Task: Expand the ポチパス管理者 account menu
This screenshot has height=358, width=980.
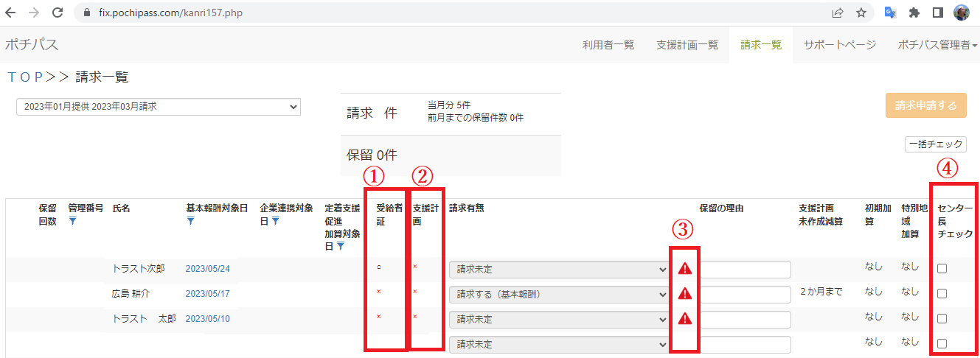Action: (x=938, y=45)
